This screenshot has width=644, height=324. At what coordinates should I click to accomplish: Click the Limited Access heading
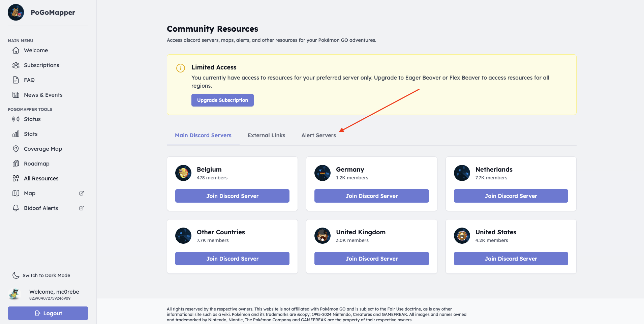click(214, 67)
